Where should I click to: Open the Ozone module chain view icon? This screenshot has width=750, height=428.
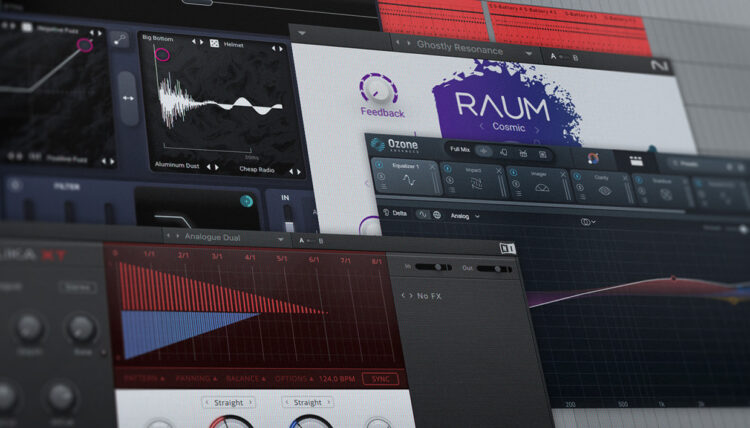(x=636, y=161)
